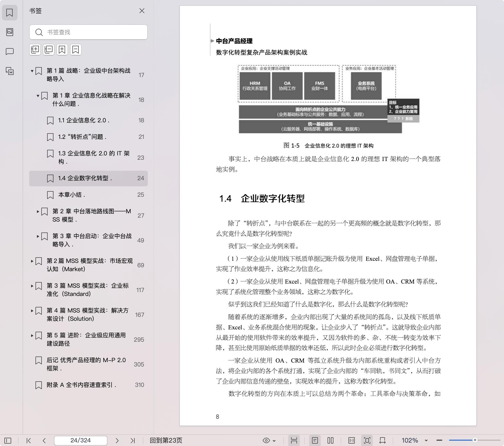Open the bookmarks panel icon in sidebar

coord(10,13)
